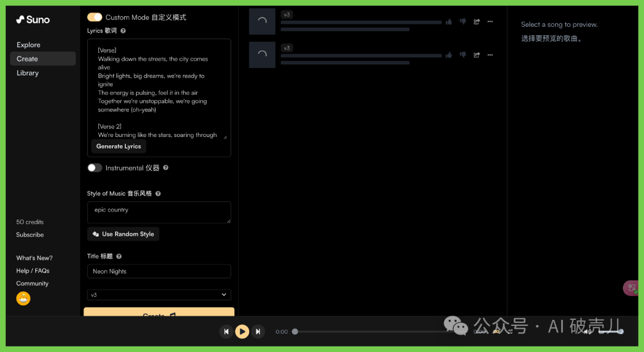Go back to the previous track
The height and width of the screenshot is (352, 644).
(x=226, y=332)
